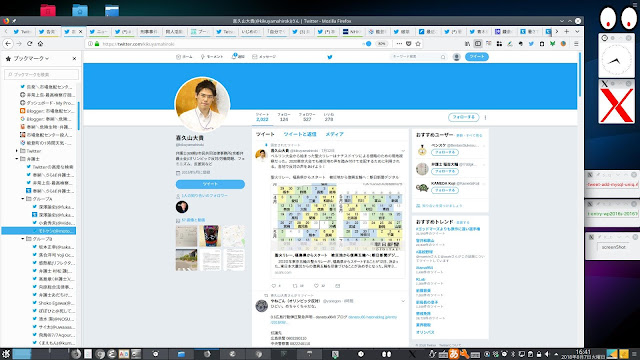Viewport: 640px width, 360px height.
Task: Open the Shoko Egawa bookmark
Action: click(x=53, y=303)
